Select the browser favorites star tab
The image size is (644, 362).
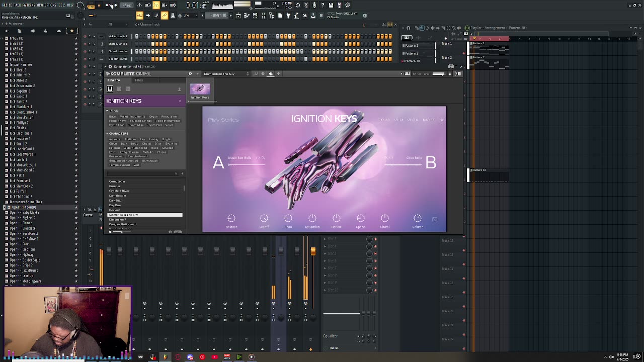tap(72, 31)
